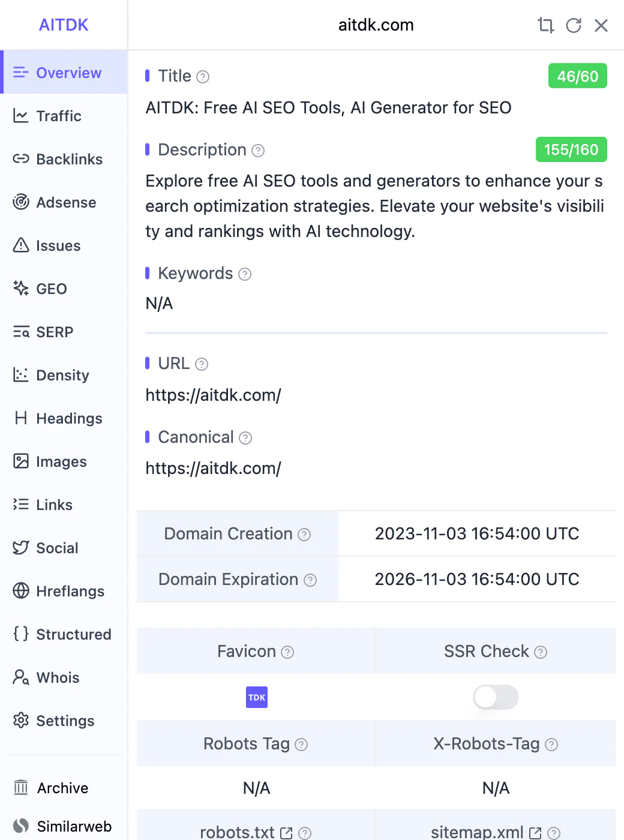The image size is (624, 840).
Task: Open the Hreflangs section
Action: point(64,591)
